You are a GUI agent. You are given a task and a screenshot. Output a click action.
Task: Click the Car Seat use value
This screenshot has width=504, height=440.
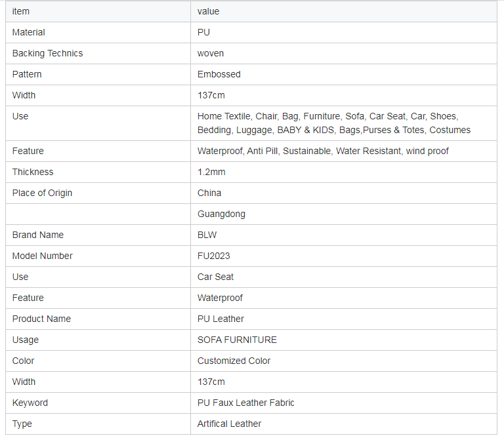click(x=215, y=277)
